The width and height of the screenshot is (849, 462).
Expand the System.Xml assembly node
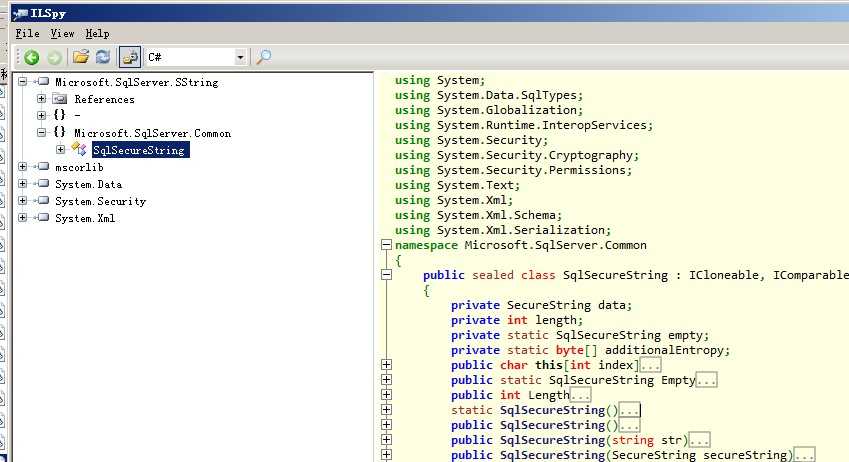point(22,217)
